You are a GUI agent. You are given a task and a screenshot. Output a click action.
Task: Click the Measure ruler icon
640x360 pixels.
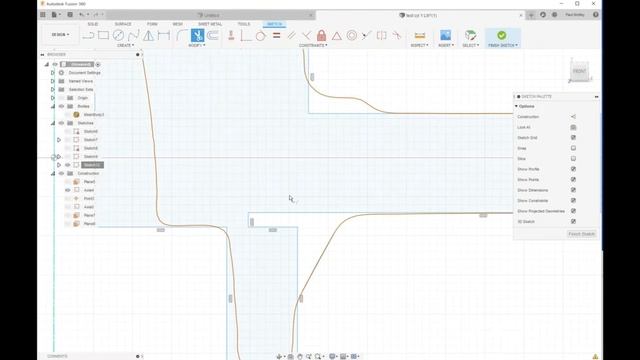(420, 36)
